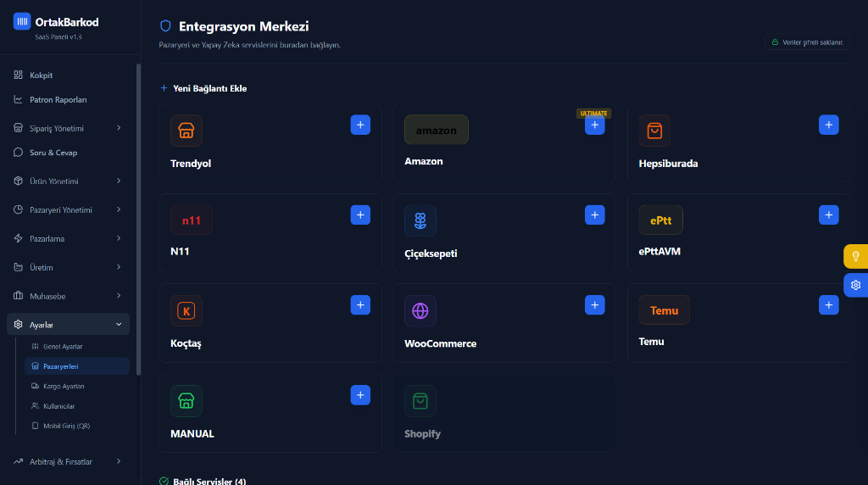This screenshot has width=868, height=485.
Task: Go to Patron Raporları page
Action: coord(58,99)
